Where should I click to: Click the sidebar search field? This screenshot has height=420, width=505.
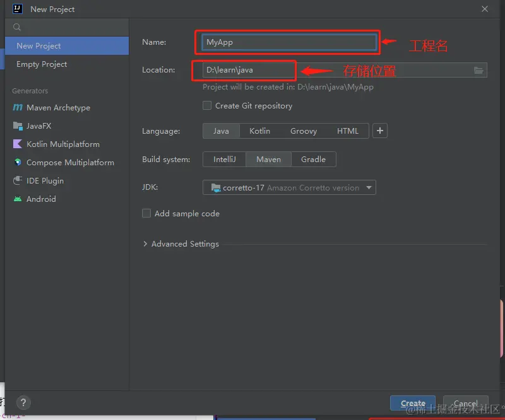click(x=67, y=27)
